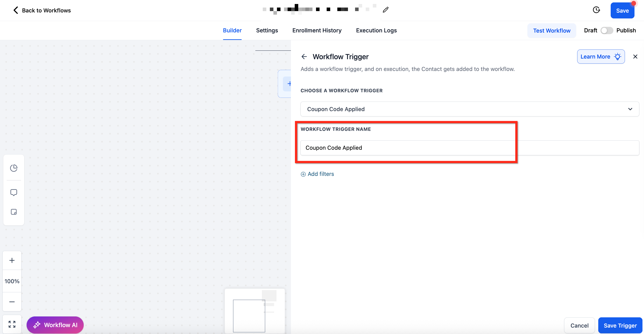Switch to the Settings tab

click(x=267, y=30)
